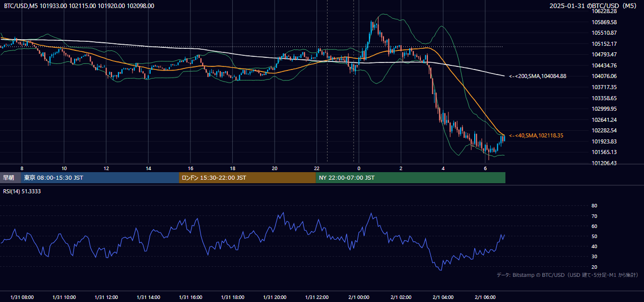Click price axis label 102641.24

(605, 120)
